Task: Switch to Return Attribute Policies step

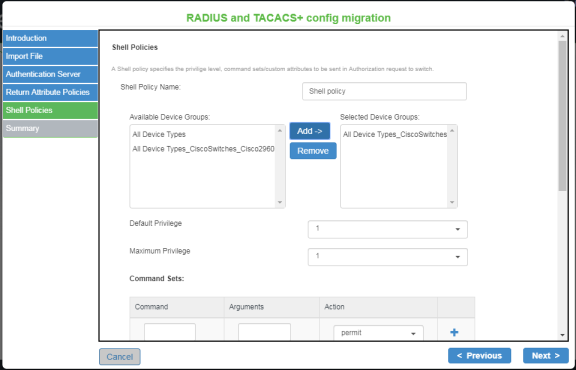Action: pos(50,92)
